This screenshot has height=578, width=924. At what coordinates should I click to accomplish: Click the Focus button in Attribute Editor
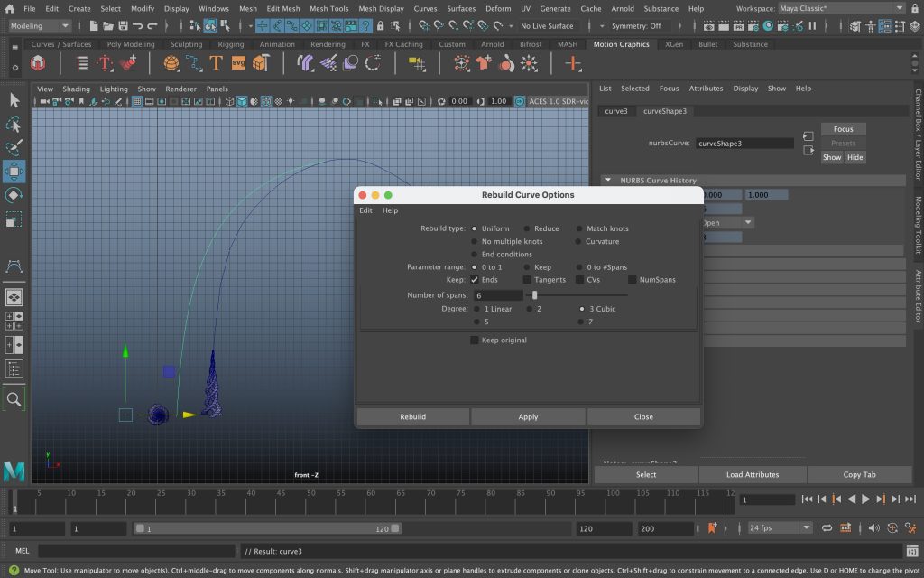point(844,129)
